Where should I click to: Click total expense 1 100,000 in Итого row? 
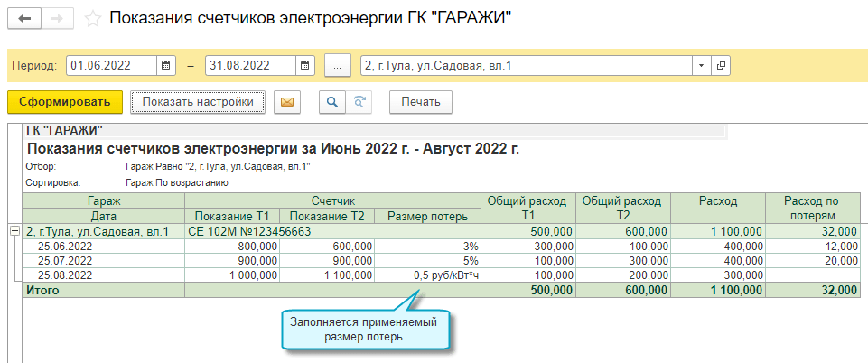point(718,290)
